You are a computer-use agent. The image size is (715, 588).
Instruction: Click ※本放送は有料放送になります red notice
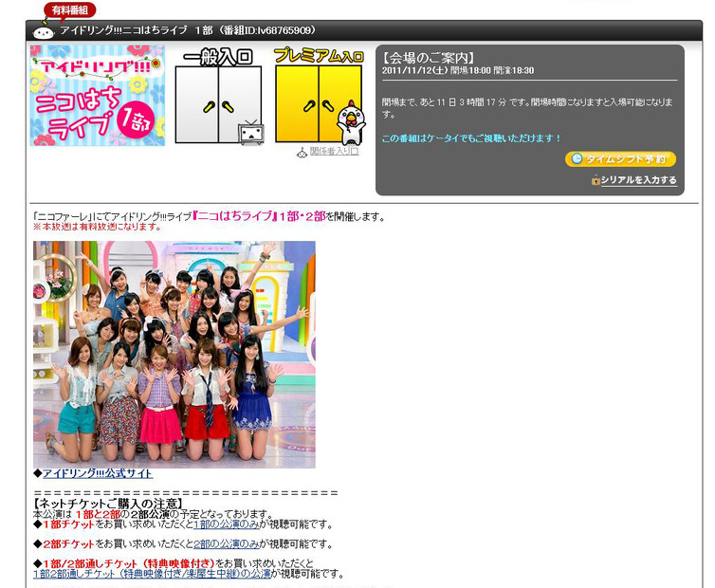(97, 227)
